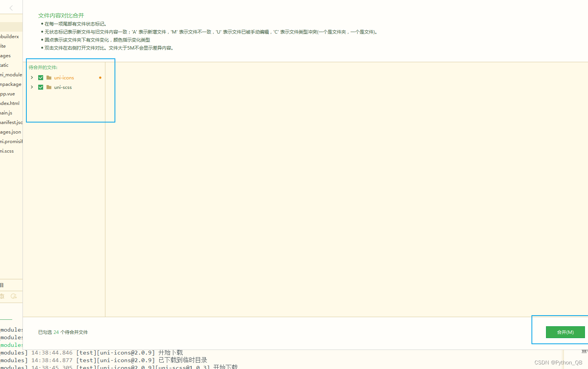Click the orange change indicator dot for uni-icons

point(100,77)
